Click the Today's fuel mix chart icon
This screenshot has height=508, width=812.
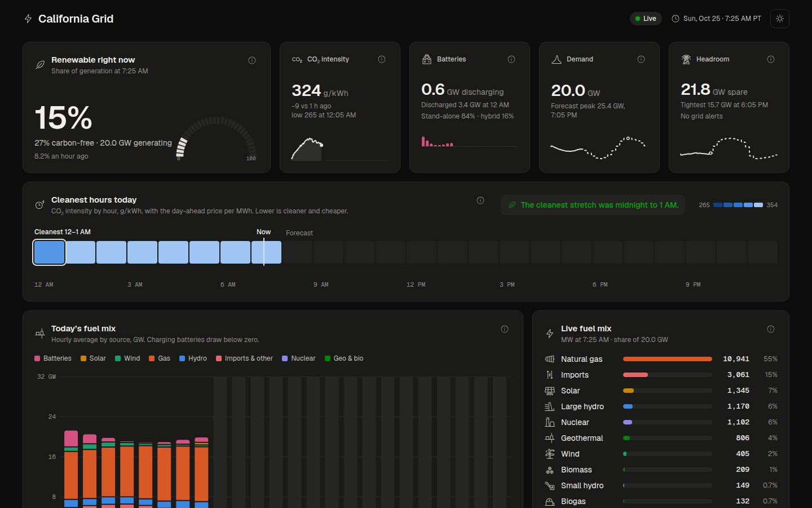pos(40,334)
